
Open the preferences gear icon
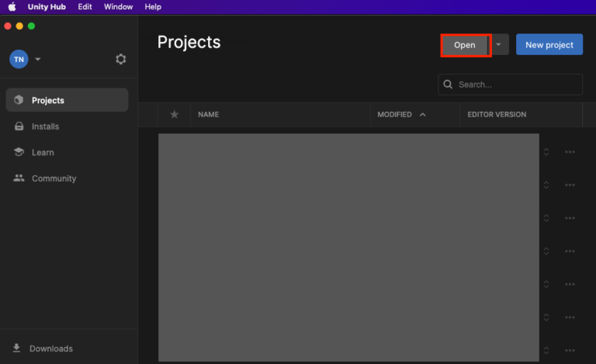click(120, 59)
